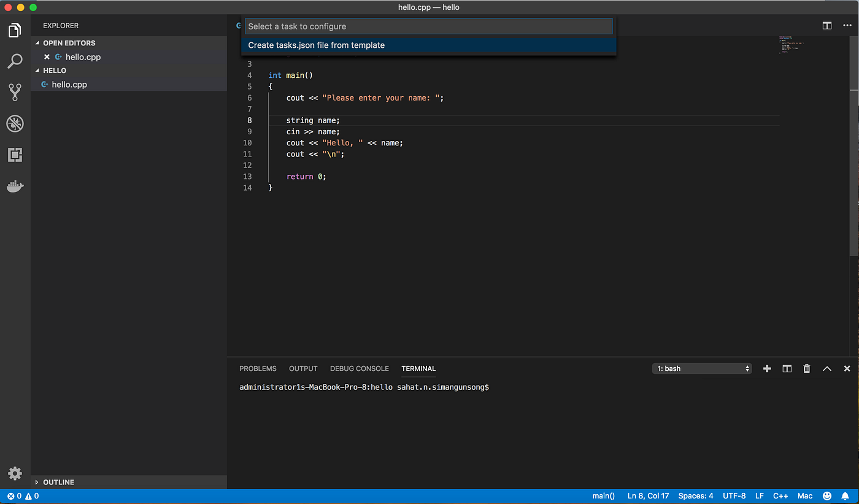This screenshot has width=859, height=504.
Task: Open the Search view in the activity bar
Action: [15, 61]
